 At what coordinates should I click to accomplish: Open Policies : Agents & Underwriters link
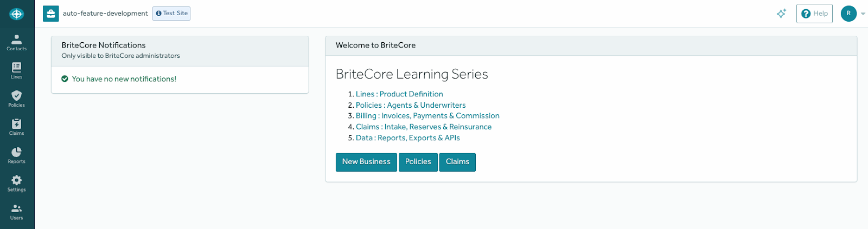point(411,105)
